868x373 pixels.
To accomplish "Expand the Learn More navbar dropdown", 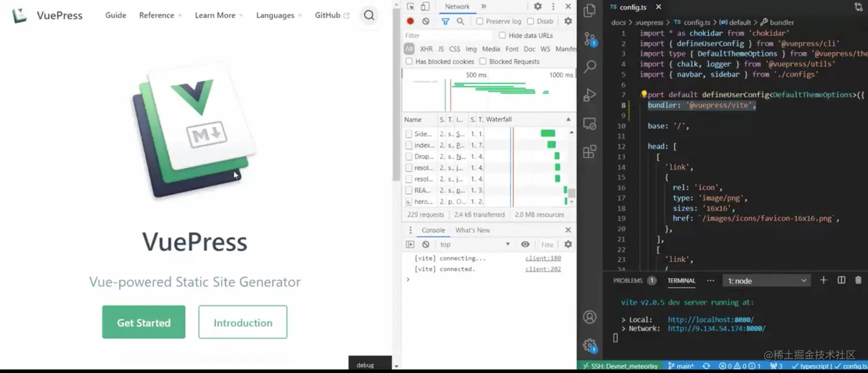I will (219, 15).
